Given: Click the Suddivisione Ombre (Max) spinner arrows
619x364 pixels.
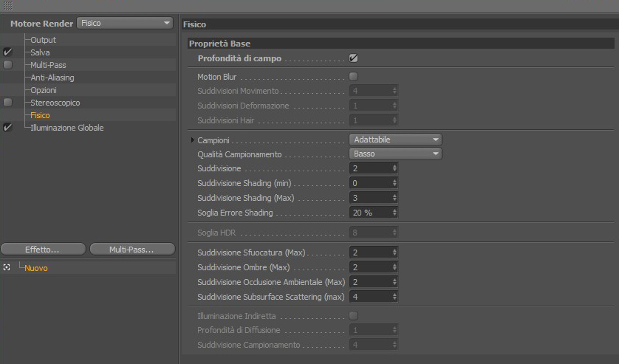Looking at the screenshot, I should pyautogui.click(x=394, y=267).
